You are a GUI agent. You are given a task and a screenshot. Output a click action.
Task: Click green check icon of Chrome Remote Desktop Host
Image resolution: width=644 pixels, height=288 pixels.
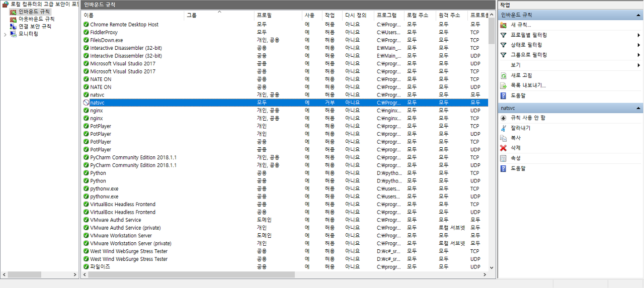pyautogui.click(x=86, y=24)
